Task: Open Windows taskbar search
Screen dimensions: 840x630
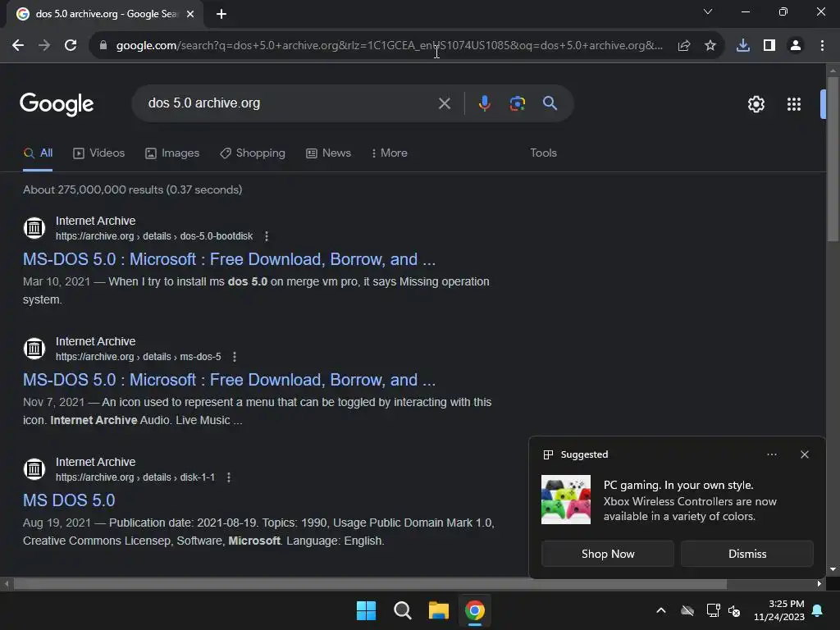Action: point(402,610)
